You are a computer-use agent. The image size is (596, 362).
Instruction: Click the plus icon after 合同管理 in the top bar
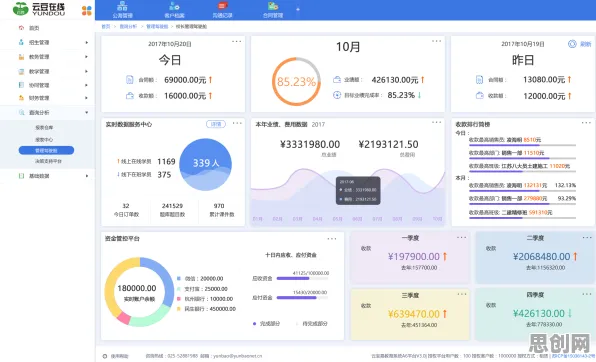click(298, 9)
